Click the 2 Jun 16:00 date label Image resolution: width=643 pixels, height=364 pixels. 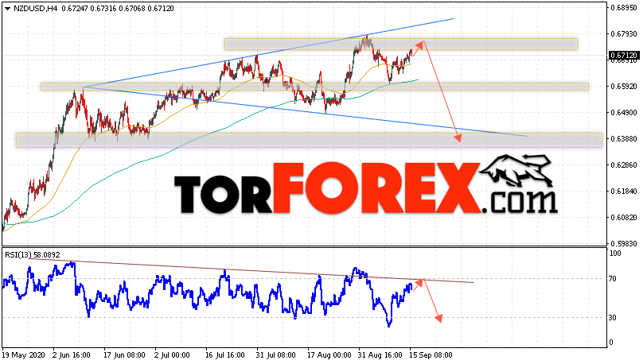[72, 355]
